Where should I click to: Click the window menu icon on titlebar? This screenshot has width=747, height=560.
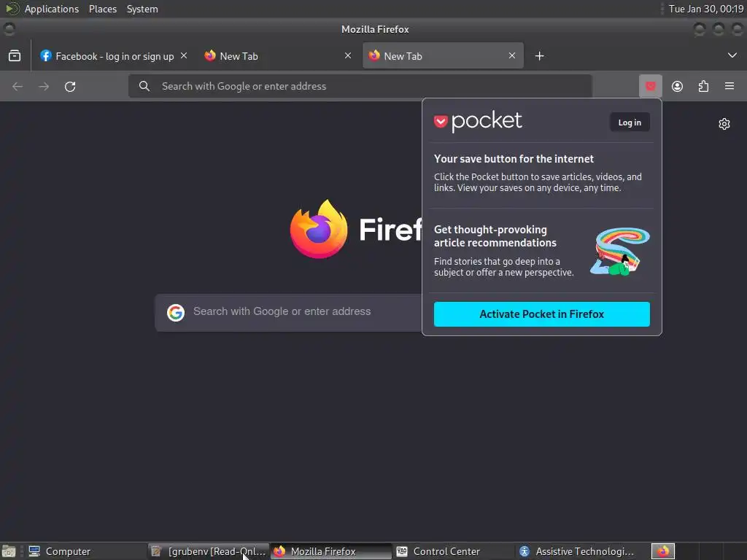[x=9, y=29]
